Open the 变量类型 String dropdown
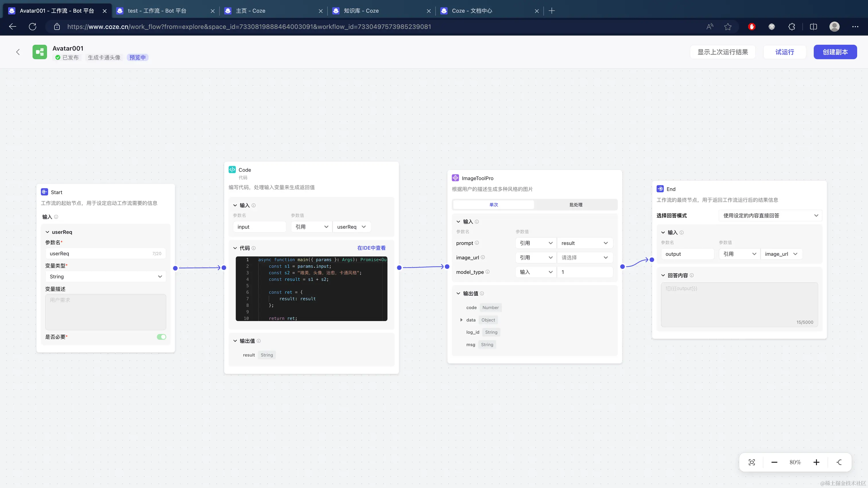This screenshot has width=868, height=488. [105, 277]
